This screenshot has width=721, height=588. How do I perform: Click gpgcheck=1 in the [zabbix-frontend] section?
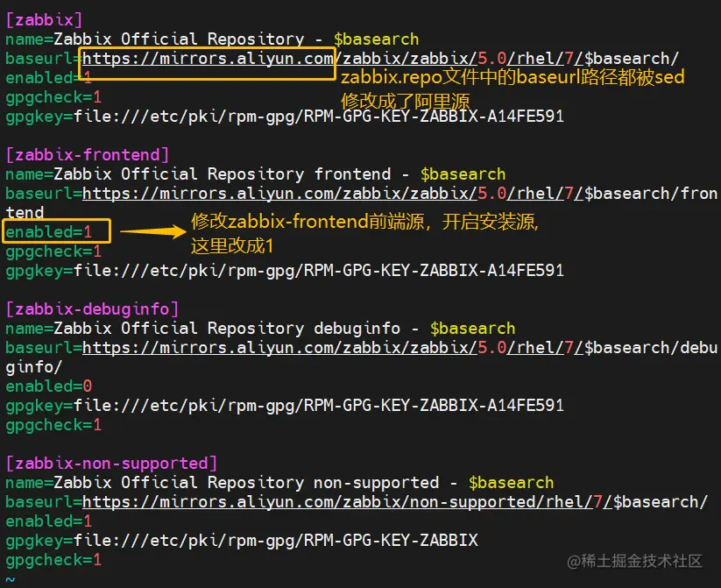coord(53,251)
